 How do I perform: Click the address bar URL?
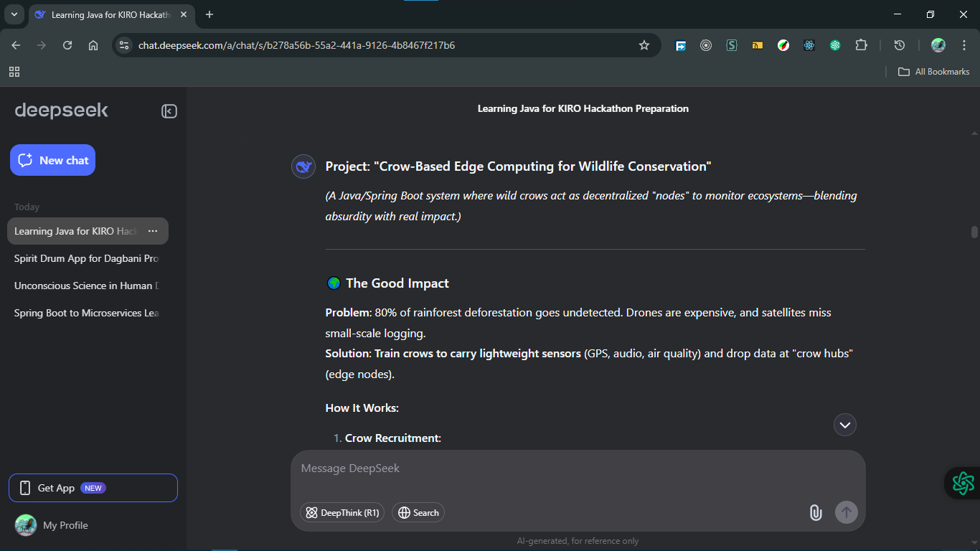296,45
